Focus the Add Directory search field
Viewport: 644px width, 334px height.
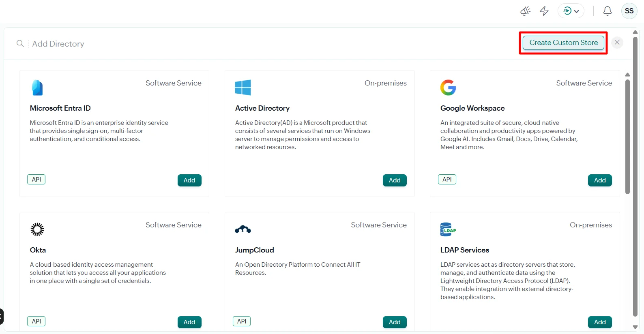[58, 44]
